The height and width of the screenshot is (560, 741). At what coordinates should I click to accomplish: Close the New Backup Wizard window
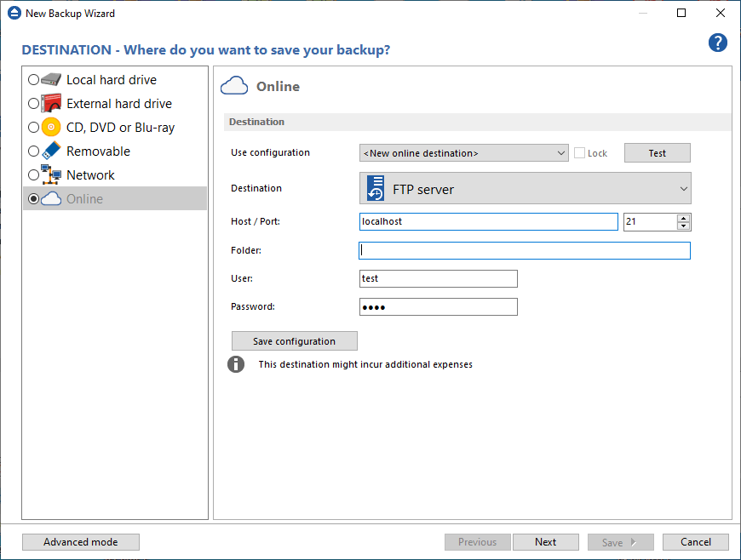point(721,13)
